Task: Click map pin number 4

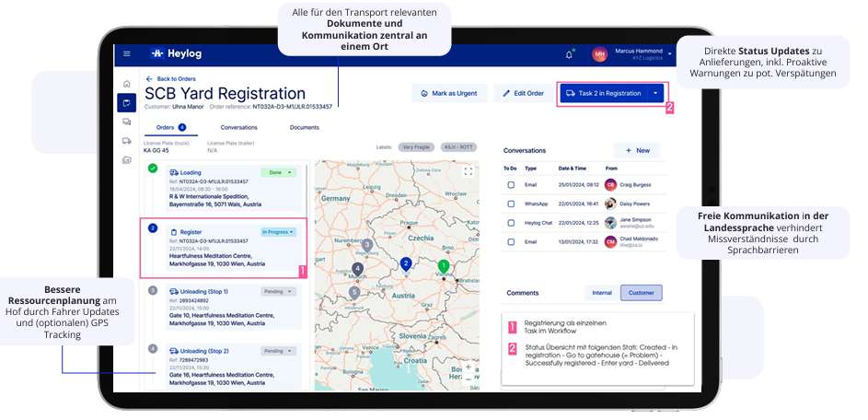Action: tap(358, 269)
